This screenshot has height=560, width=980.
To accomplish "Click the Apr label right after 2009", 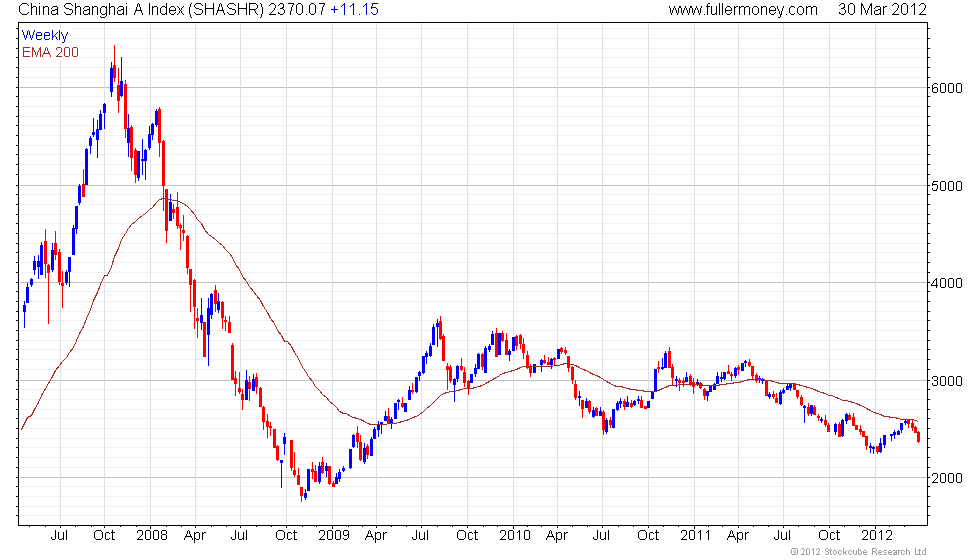I will coord(376,536).
